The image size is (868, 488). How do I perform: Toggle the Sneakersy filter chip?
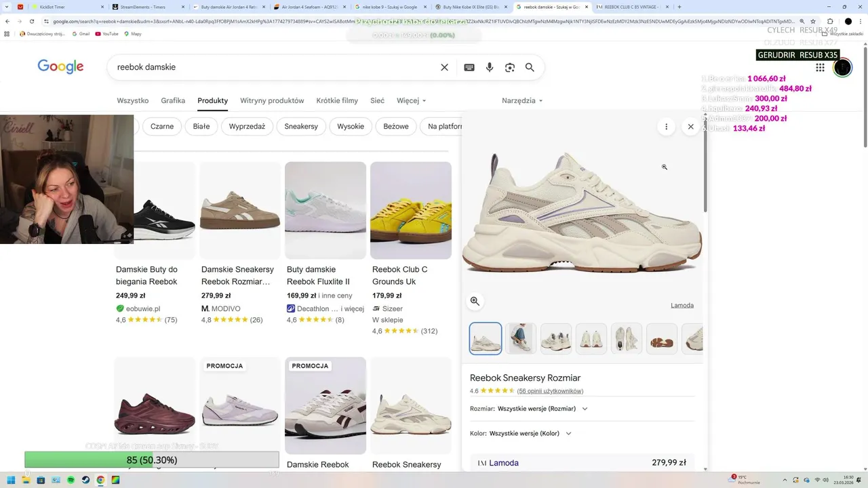[301, 126]
